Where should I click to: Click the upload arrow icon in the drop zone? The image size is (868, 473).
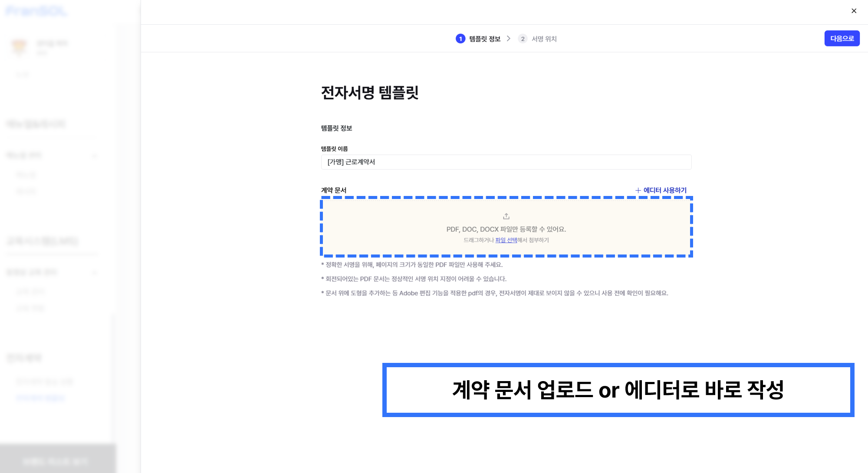coord(506,216)
